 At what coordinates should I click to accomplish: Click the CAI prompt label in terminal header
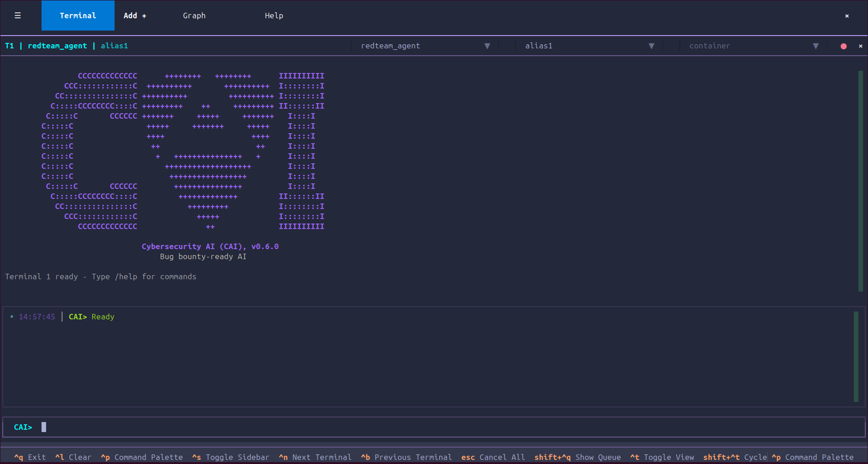(x=78, y=316)
